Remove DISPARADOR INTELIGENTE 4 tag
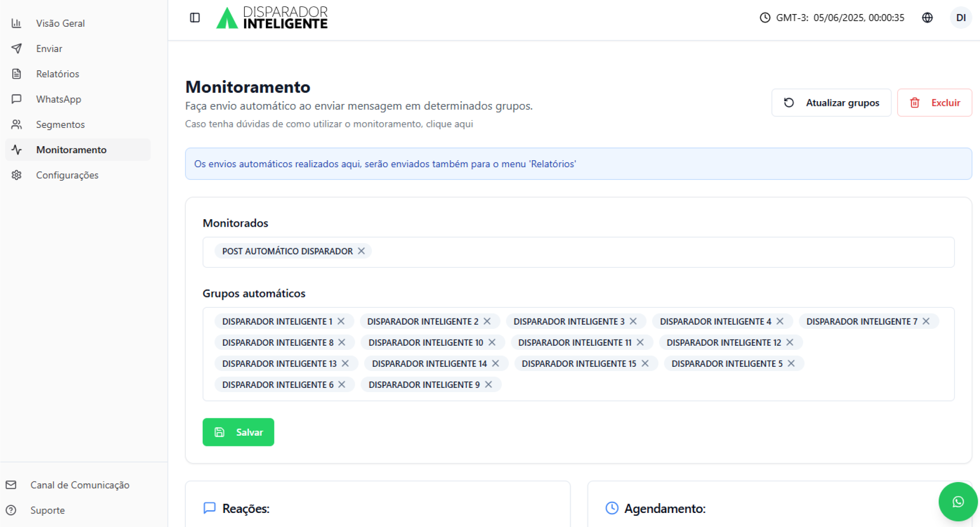Image resolution: width=980 pixels, height=527 pixels. point(780,321)
